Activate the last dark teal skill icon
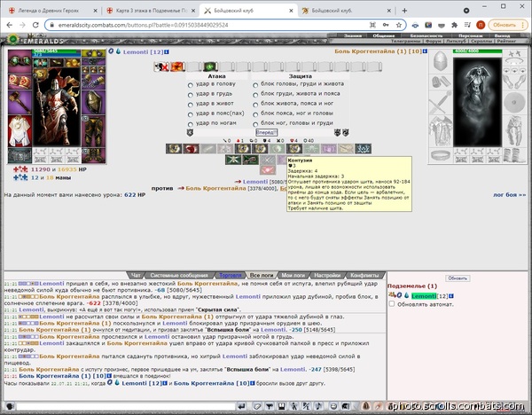 (363, 149)
